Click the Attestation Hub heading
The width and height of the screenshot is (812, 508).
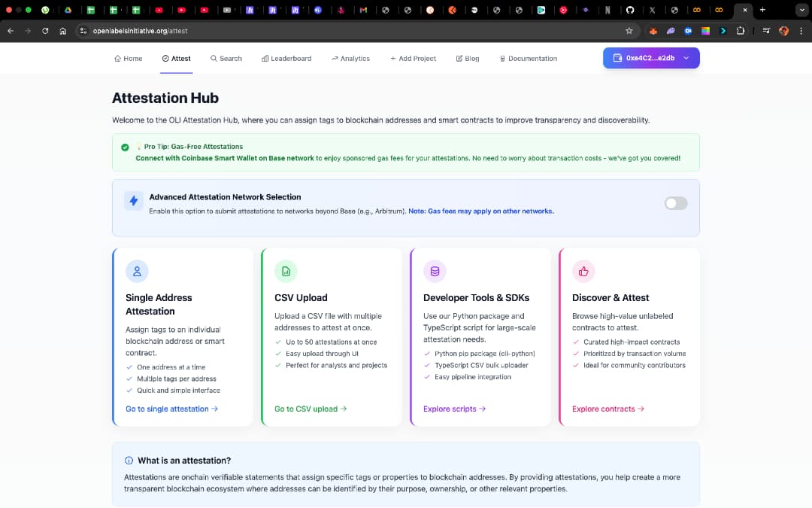(165, 98)
